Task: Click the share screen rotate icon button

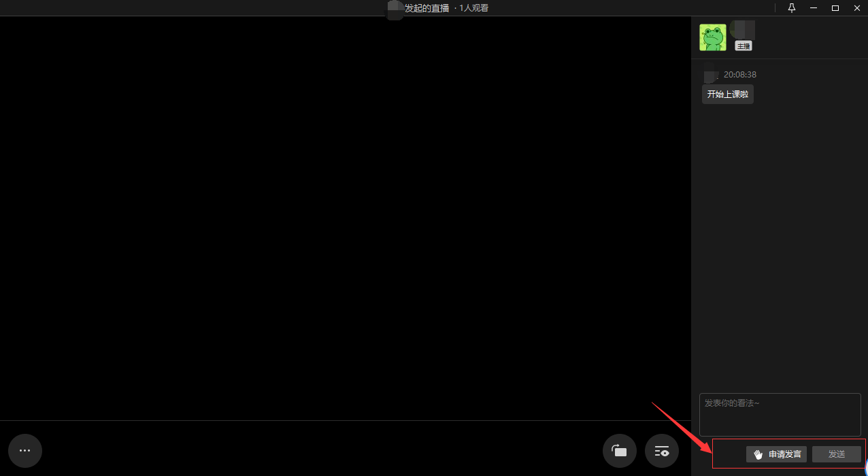Action: click(x=619, y=451)
